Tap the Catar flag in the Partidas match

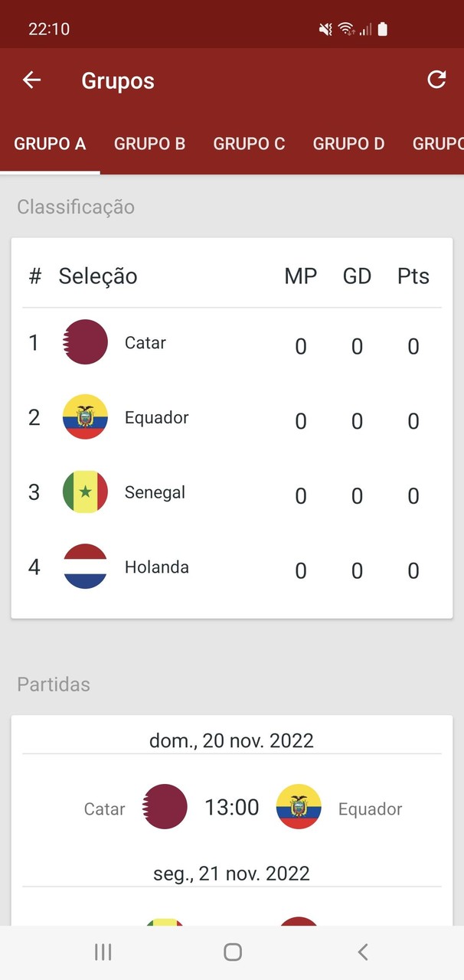(165, 806)
